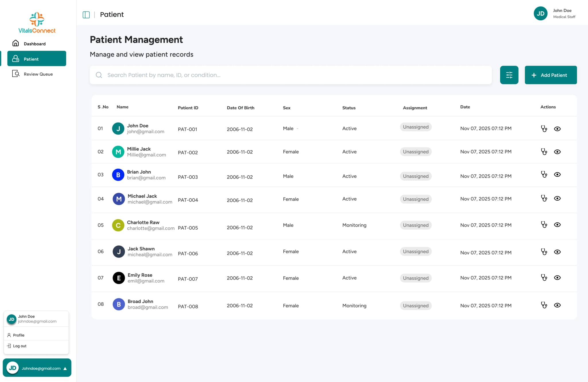Click the Patient ID column header
Image resolution: width=588 pixels, height=382 pixels.
coord(188,108)
